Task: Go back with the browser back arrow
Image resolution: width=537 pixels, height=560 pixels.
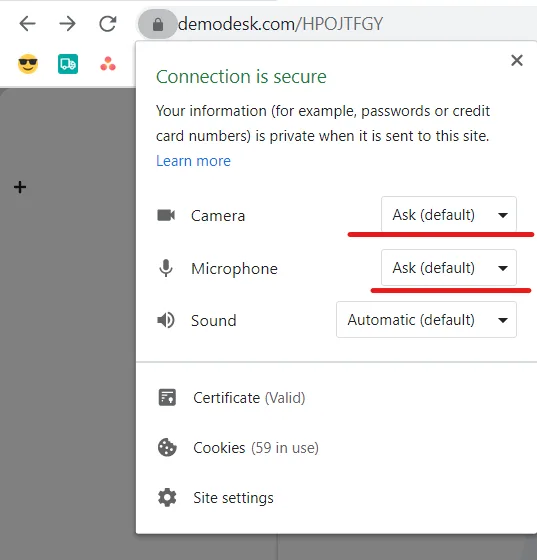Action: coord(27,24)
